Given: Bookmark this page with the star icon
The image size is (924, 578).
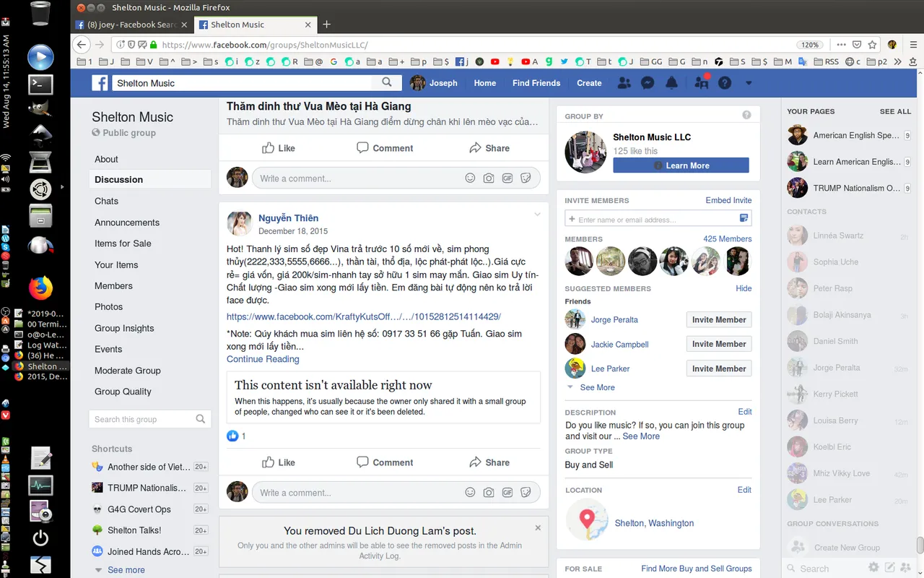Looking at the screenshot, I should coord(873,45).
